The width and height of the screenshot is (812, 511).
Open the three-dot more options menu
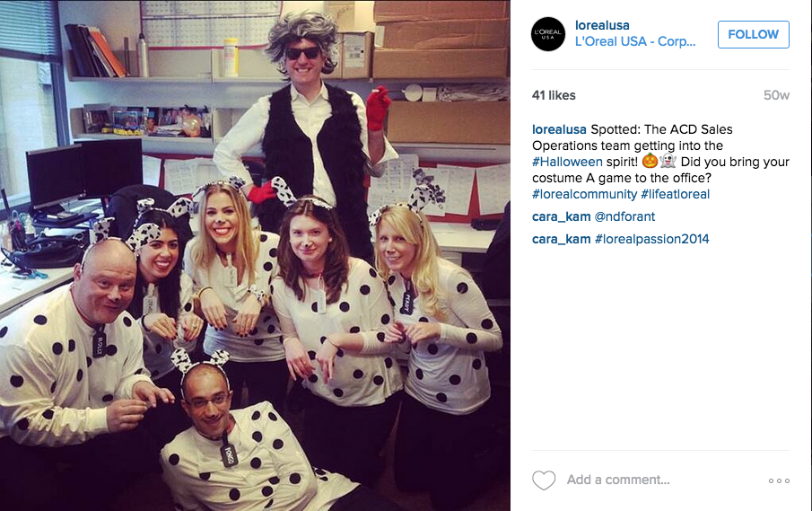[779, 481]
